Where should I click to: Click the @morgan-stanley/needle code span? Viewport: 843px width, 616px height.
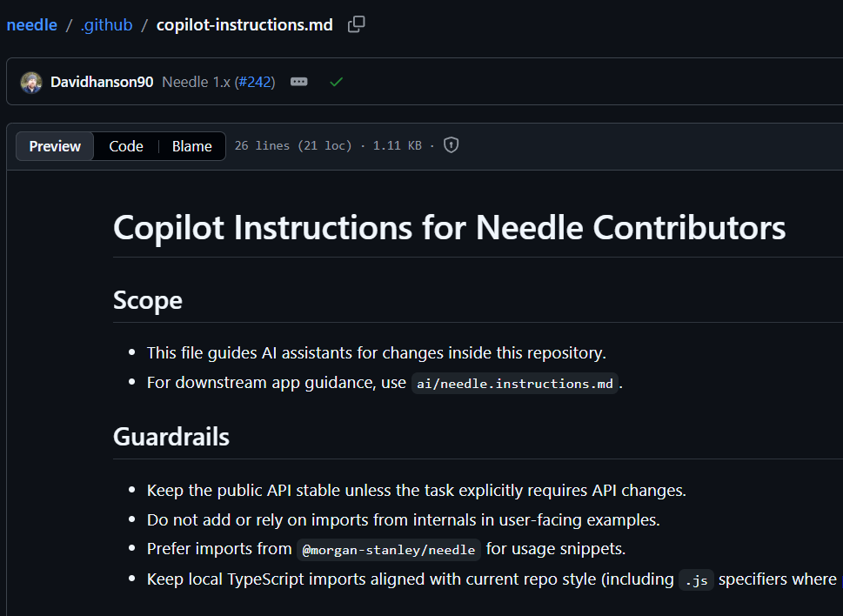[x=388, y=549]
